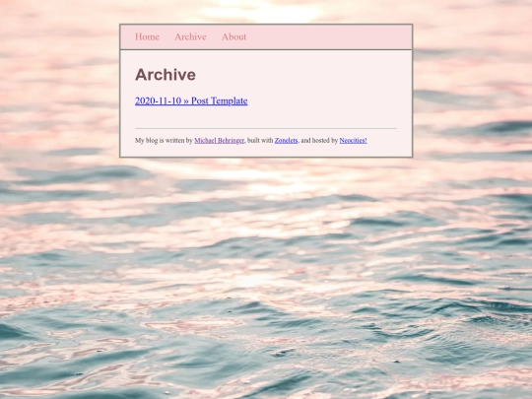Open the Neocities! hosting link
Screen dimensions: 532x399
[353, 141]
